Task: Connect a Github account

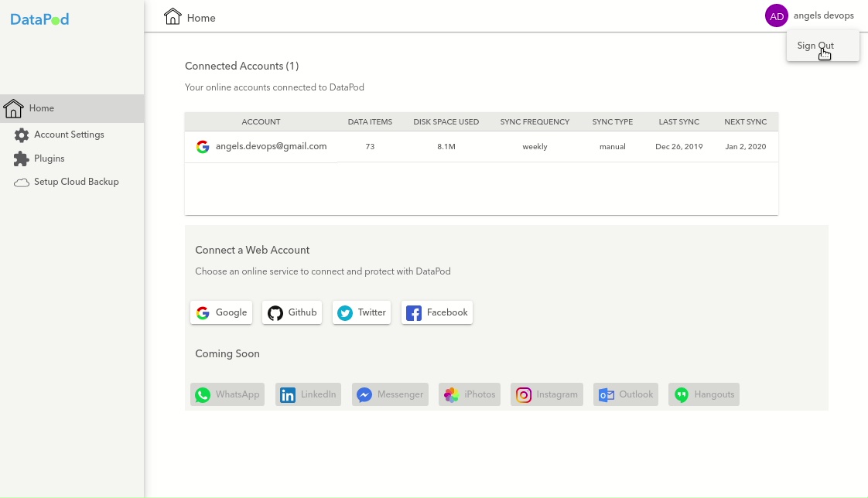Action: click(292, 312)
